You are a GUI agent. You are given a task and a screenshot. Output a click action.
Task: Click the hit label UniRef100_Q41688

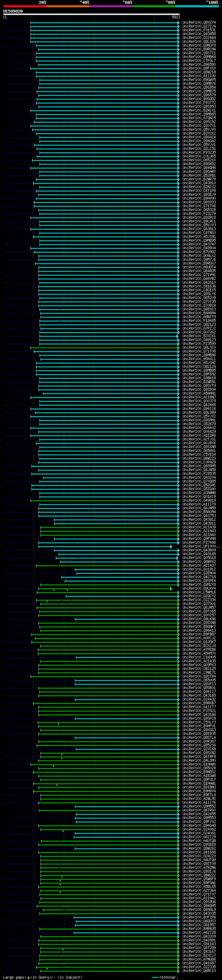tap(199, 852)
